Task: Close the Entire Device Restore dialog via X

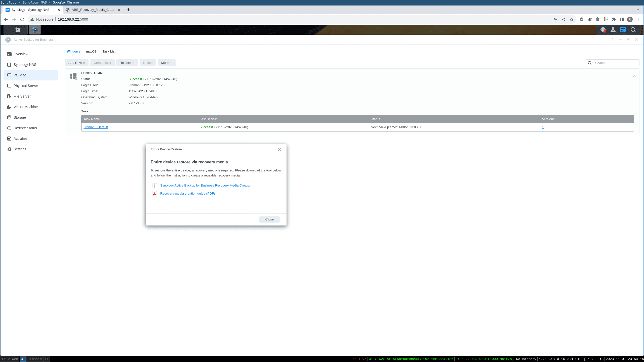Action: click(x=279, y=149)
